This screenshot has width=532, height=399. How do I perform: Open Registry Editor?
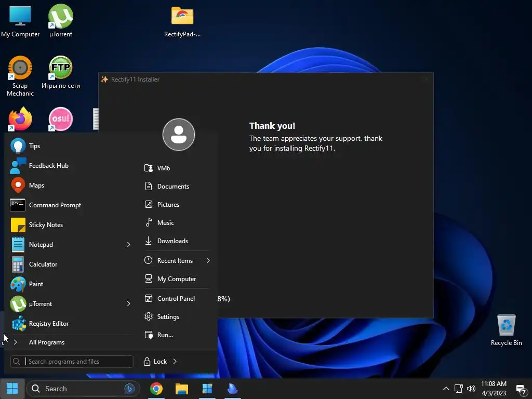(x=70, y=323)
